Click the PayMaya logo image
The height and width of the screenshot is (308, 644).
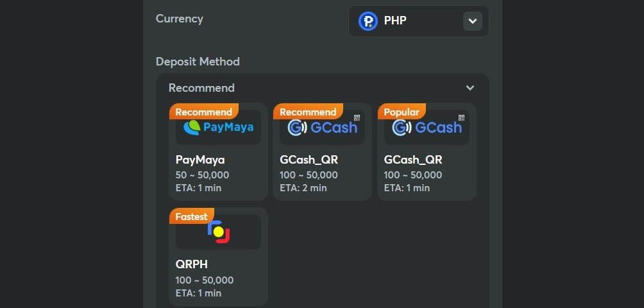coord(218,127)
